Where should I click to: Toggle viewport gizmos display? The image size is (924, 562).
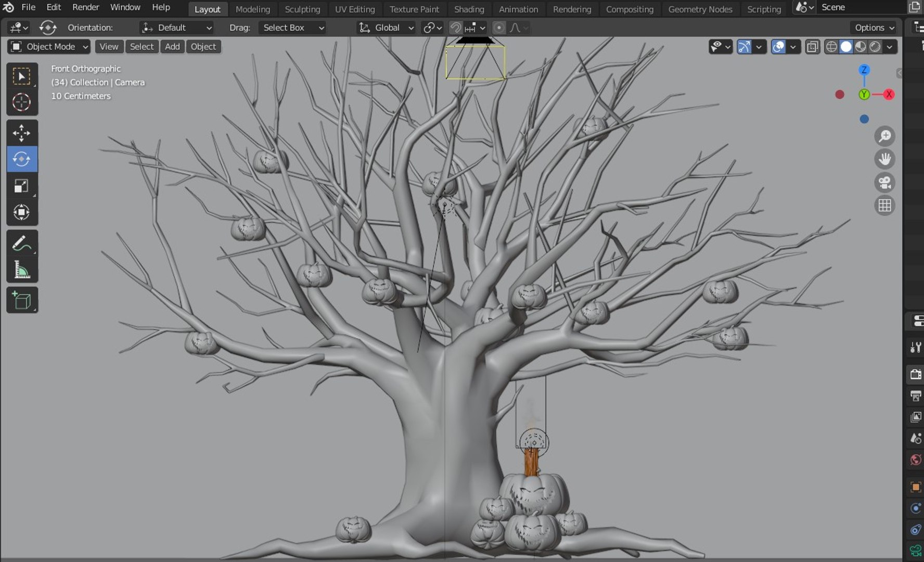[745, 47]
